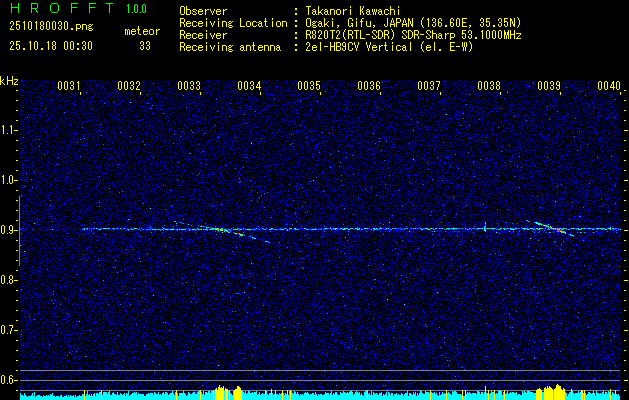Click time marker 0038
The height and width of the screenshot is (400, 629).
pos(489,85)
